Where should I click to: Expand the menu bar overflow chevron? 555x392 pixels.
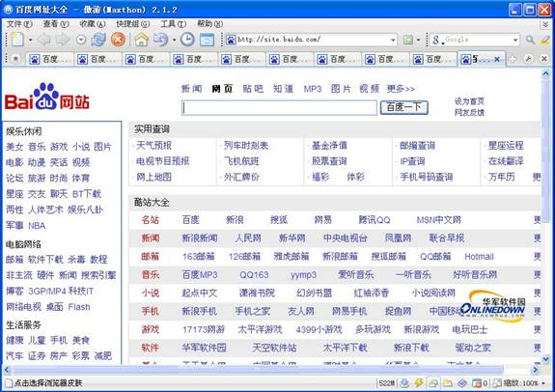545,24
